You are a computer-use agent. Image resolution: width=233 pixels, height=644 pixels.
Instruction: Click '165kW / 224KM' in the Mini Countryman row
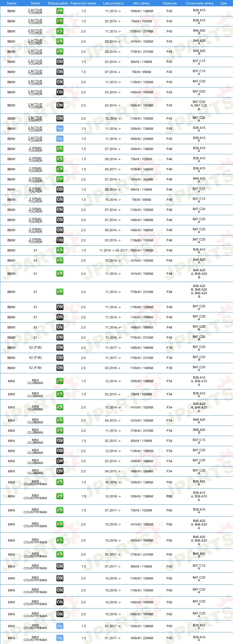(142, 638)
